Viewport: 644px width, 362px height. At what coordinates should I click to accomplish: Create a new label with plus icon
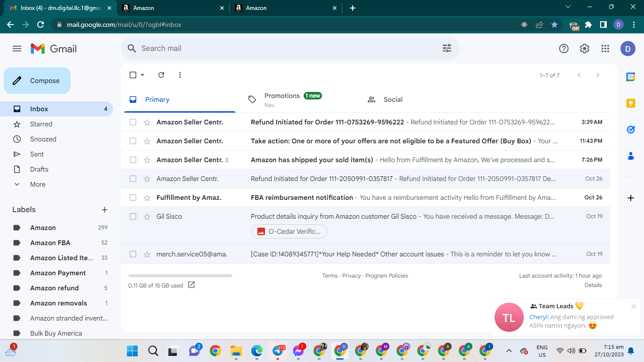(x=105, y=210)
